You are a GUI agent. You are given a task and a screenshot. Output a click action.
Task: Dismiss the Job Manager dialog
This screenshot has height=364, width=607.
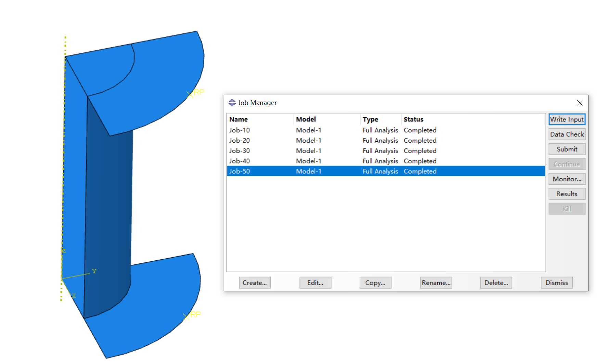coord(557,283)
